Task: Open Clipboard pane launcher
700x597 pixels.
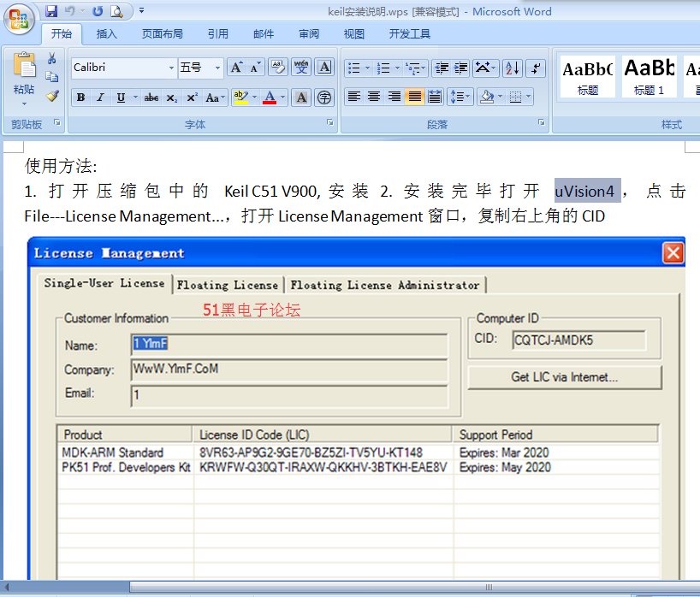Action: [57, 122]
